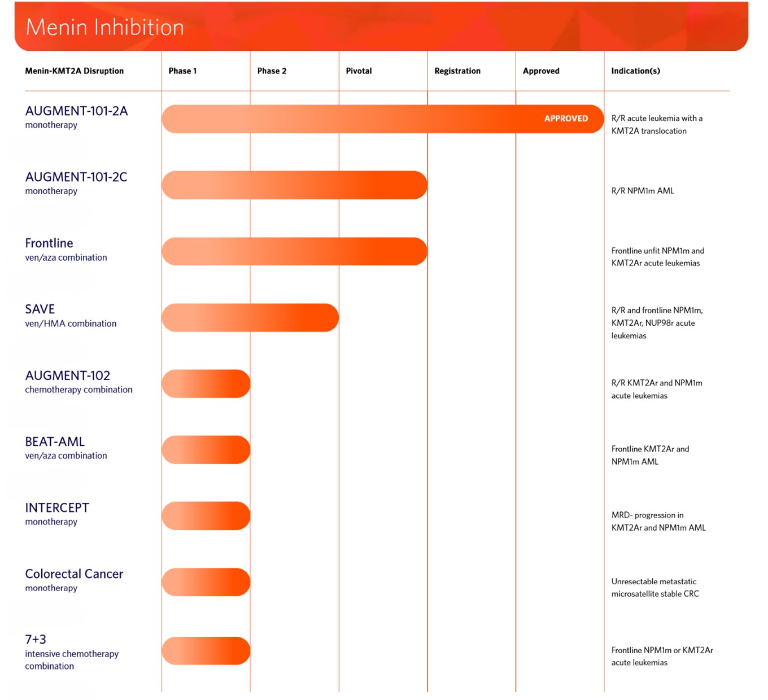Screen dimensions: 768x700
Task: Click the INTERCEPT progress bar
Action: [x=206, y=516]
